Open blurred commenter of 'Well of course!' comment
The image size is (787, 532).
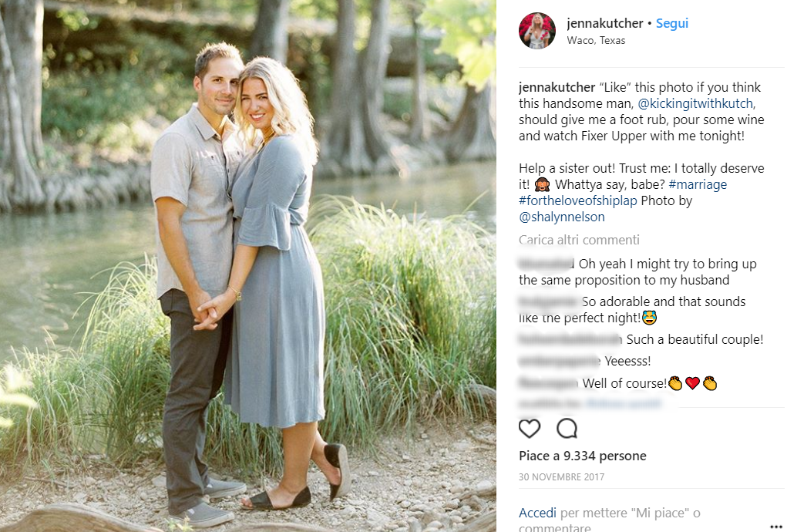point(548,383)
